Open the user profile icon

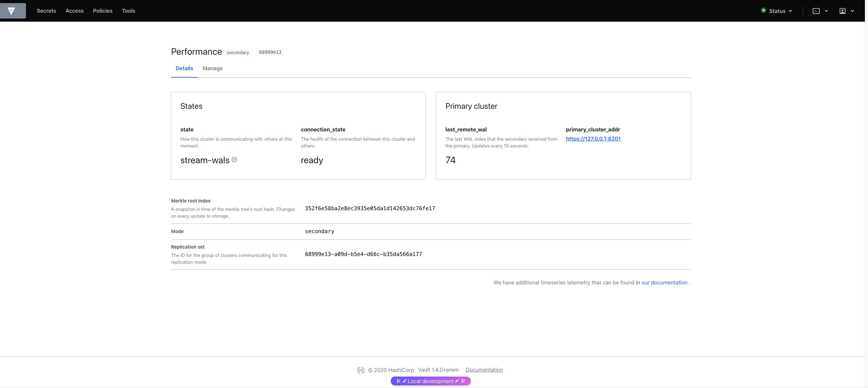842,11
